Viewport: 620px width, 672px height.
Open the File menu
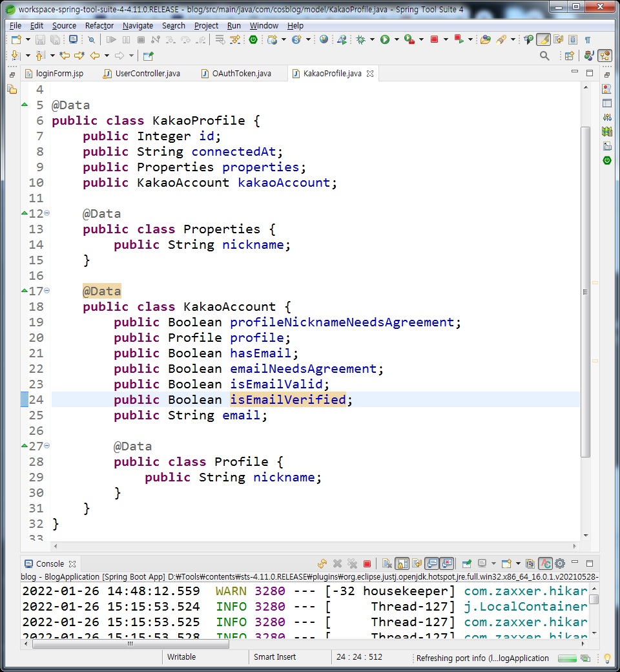click(x=15, y=26)
